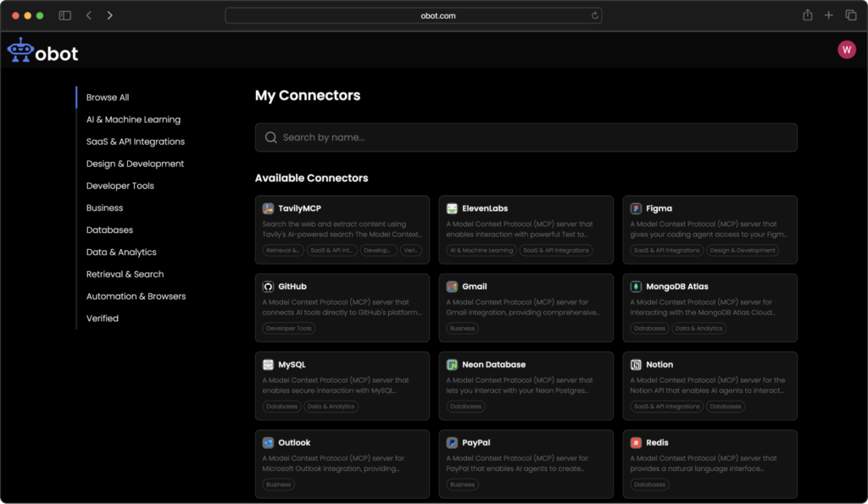Click the Figma connector icon
This screenshot has height=504, width=868.
[x=636, y=208]
